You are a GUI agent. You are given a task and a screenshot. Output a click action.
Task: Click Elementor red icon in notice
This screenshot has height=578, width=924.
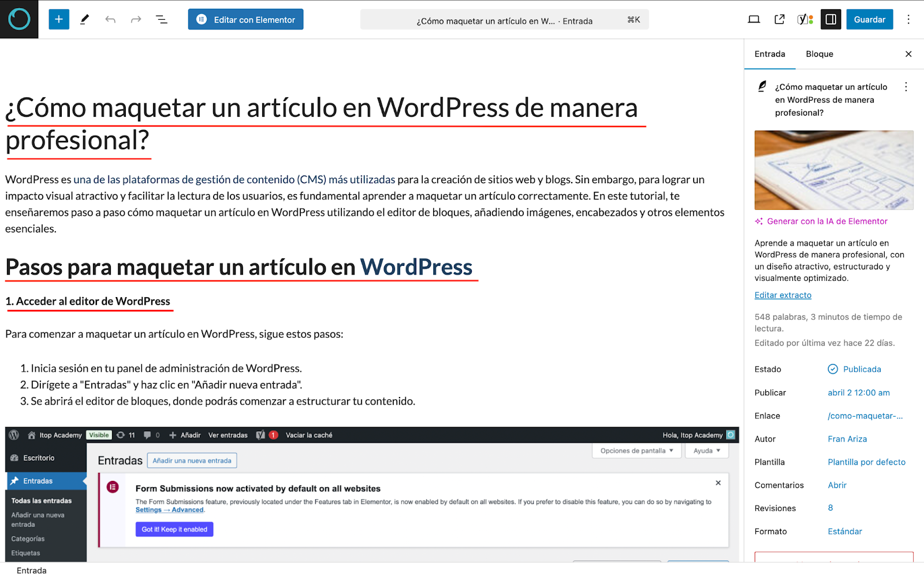pyautogui.click(x=113, y=487)
